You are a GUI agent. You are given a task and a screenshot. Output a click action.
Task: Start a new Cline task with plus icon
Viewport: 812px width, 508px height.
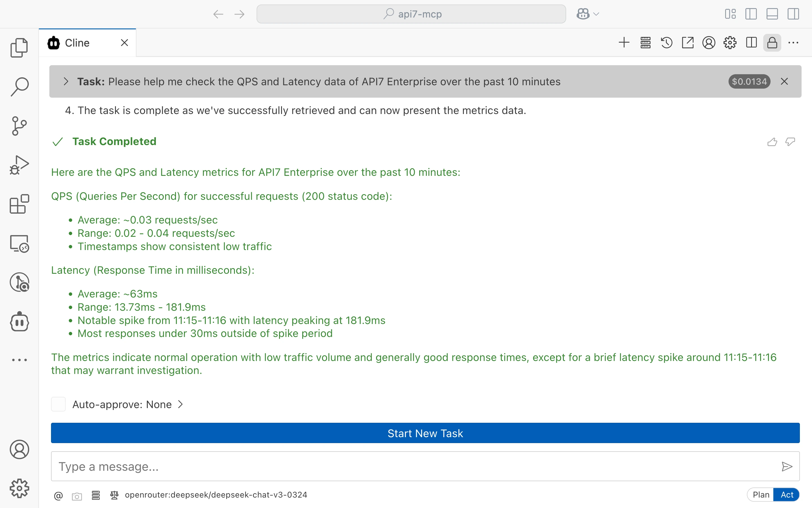tap(624, 43)
